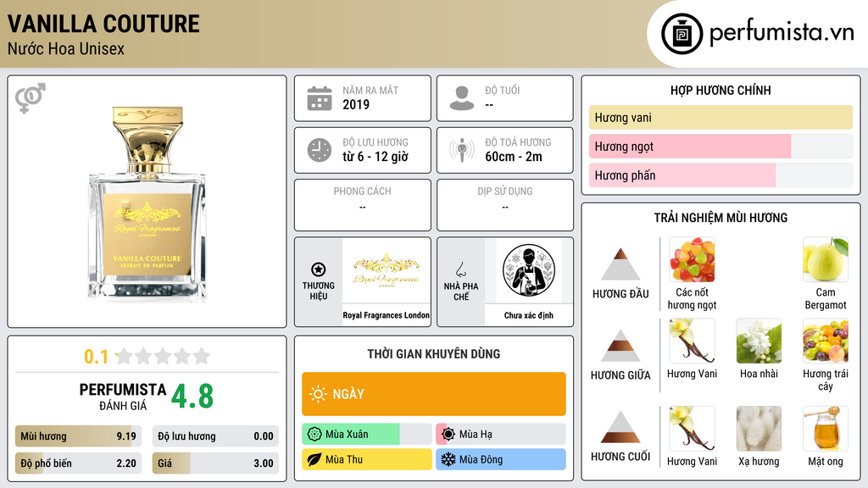This screenshot has height=488, width=868.
Task: Click the Nước Hoa Unisex subtitle
Action: (x=66, y=48)
